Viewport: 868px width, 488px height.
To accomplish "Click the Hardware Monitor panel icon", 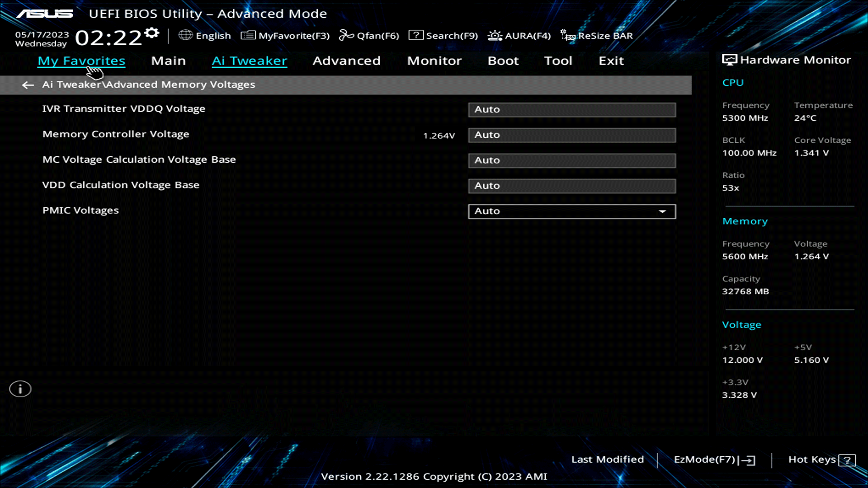I will tap(729, 59).
